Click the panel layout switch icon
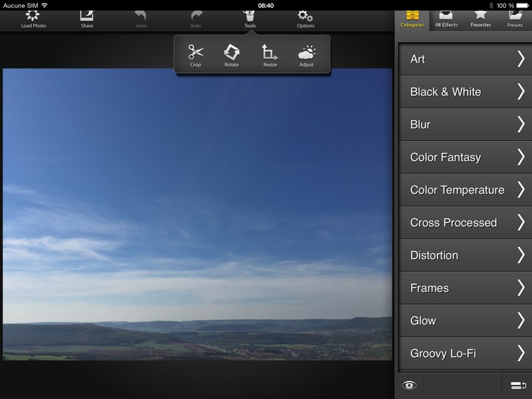The height and width of the screenshot is (399, 532). [x=518, y=386]
